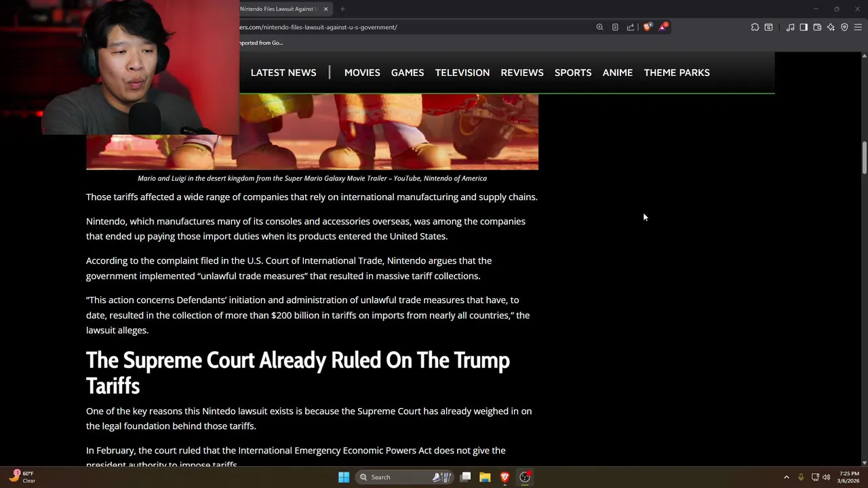Toggle reader mode page icon
This screenshot has width=868, height=488.
(x=615, y=27)
